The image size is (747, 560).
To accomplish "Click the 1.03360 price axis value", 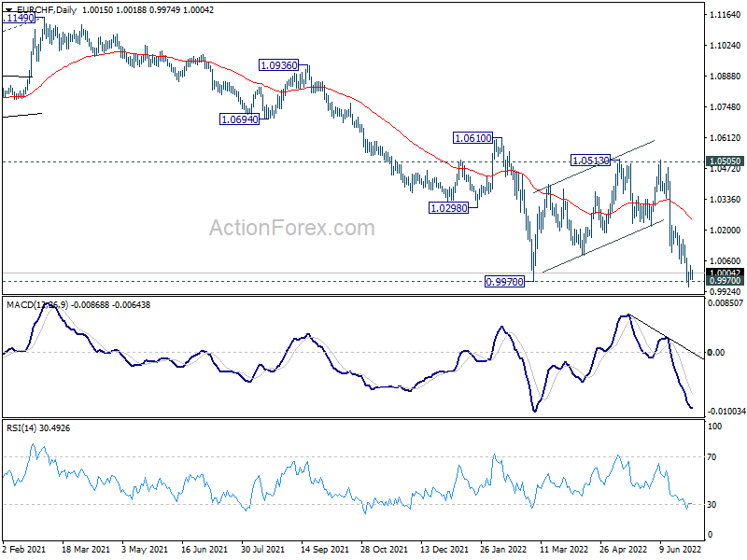I will click(x=726, y=199).
